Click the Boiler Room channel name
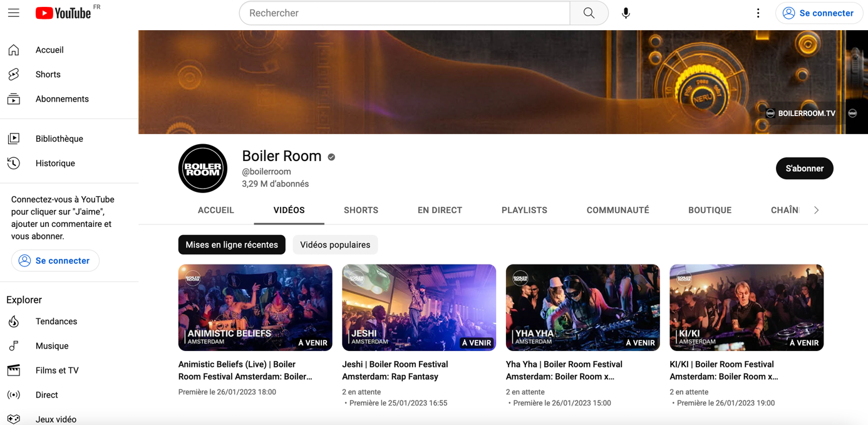Screen dimensions: 868x425 click(282, 156)
